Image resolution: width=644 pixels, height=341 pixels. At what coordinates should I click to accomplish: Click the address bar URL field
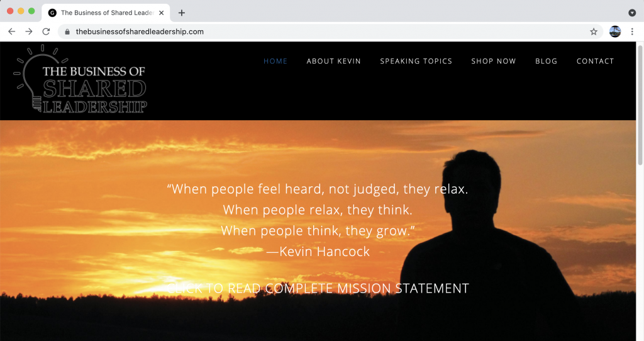(x=331, y=31)
